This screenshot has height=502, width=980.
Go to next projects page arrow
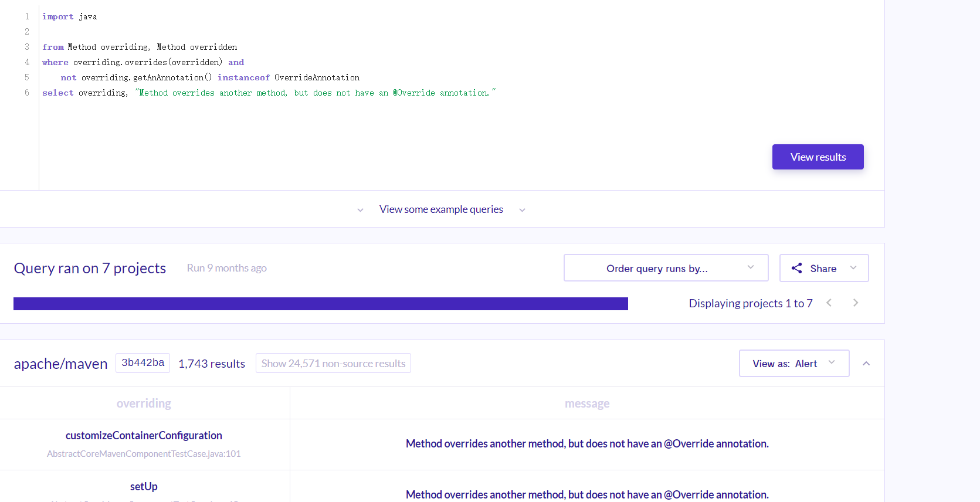[x=856, y=303]
